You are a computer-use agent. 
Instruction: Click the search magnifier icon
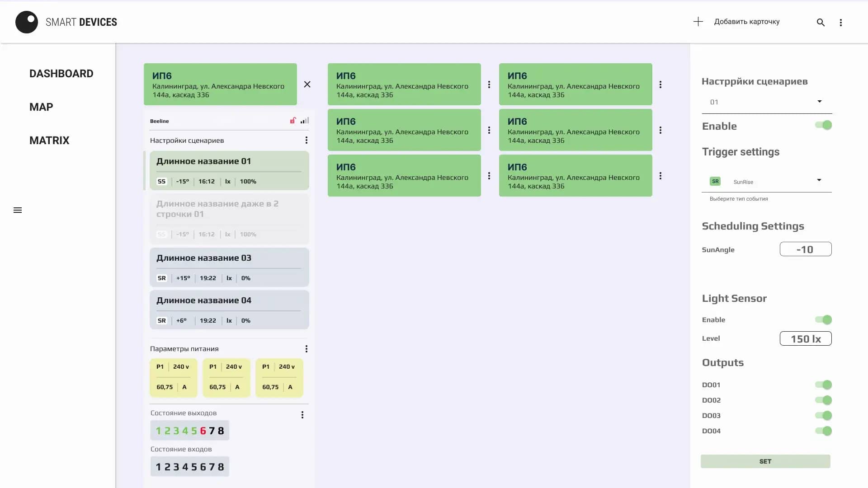pyautogui.click(x=821, y=22)
